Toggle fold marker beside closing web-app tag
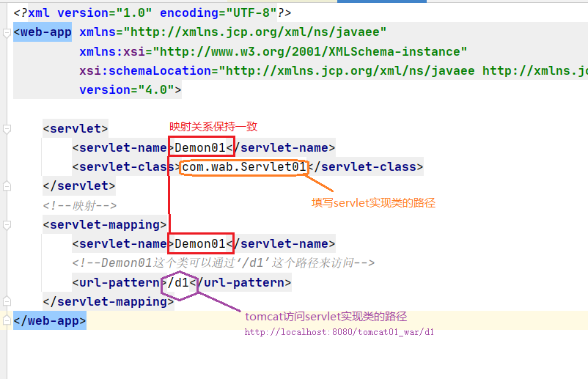 (x=7, y=320)
